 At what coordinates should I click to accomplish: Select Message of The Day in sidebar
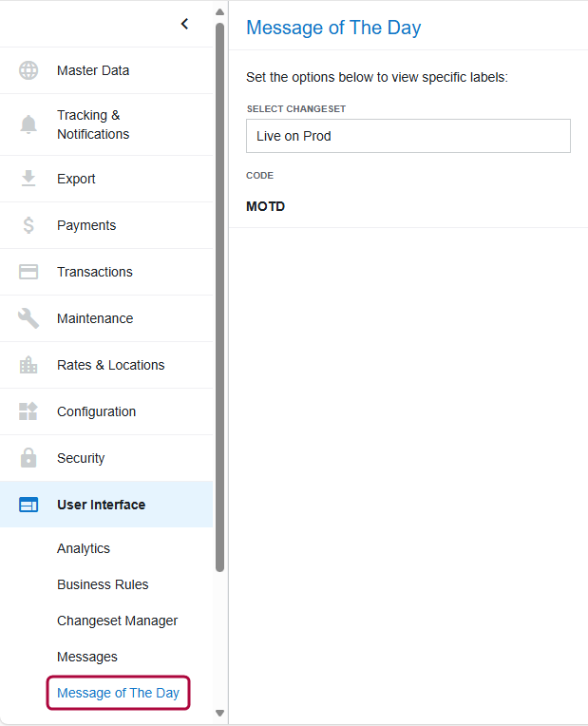point(118,693)
